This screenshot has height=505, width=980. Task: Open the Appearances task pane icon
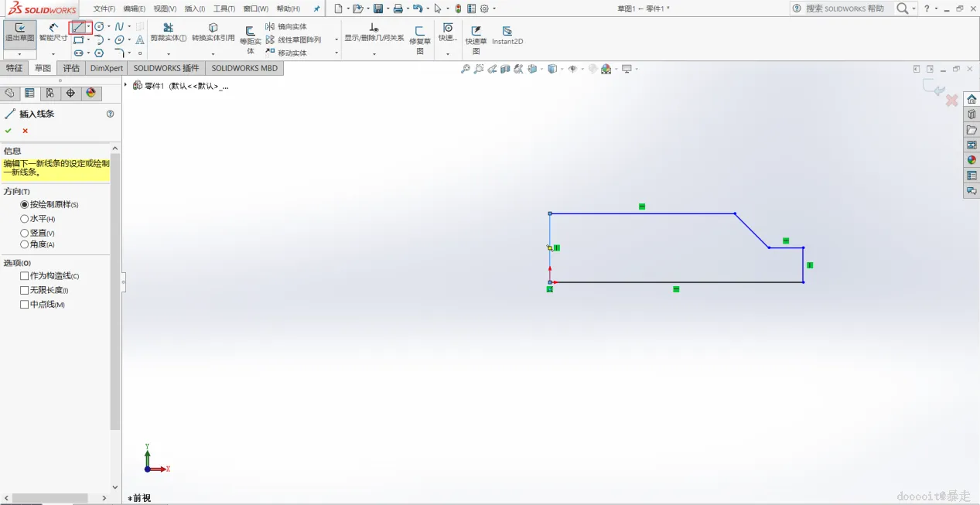click(971, 160)
